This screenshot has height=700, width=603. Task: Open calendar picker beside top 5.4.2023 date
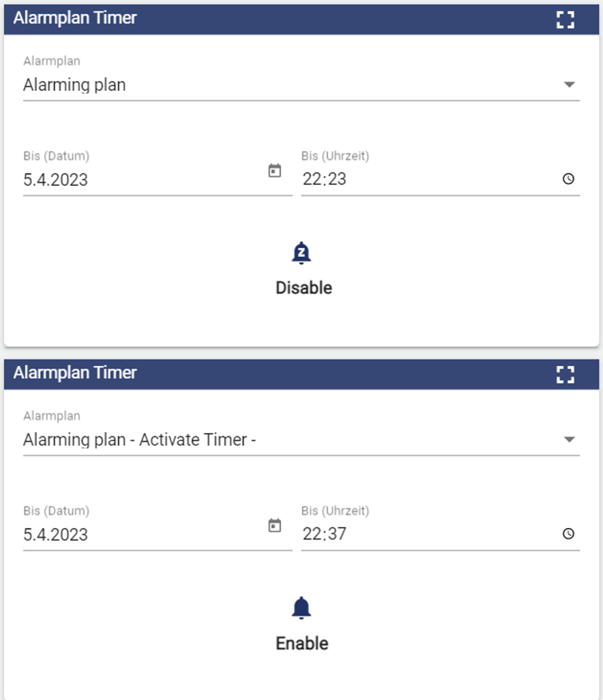274,171
